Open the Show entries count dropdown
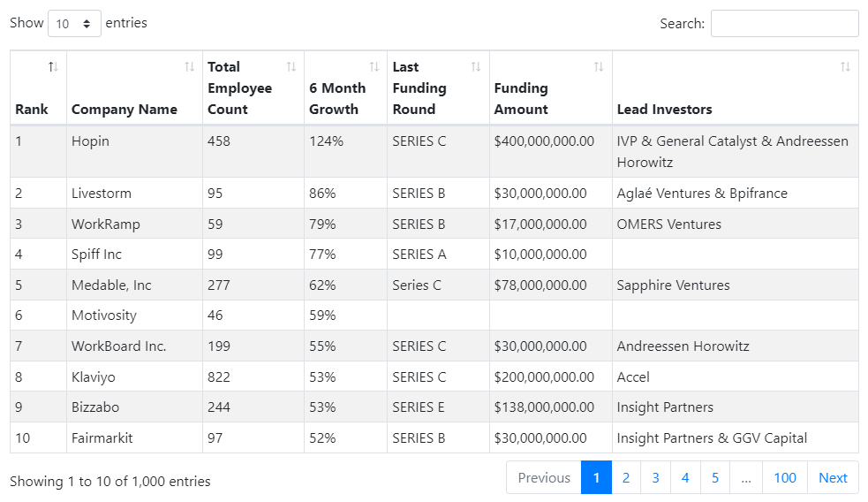Image resolution: width=868 pixels, height=502 pixels. [x=74, y=23]
